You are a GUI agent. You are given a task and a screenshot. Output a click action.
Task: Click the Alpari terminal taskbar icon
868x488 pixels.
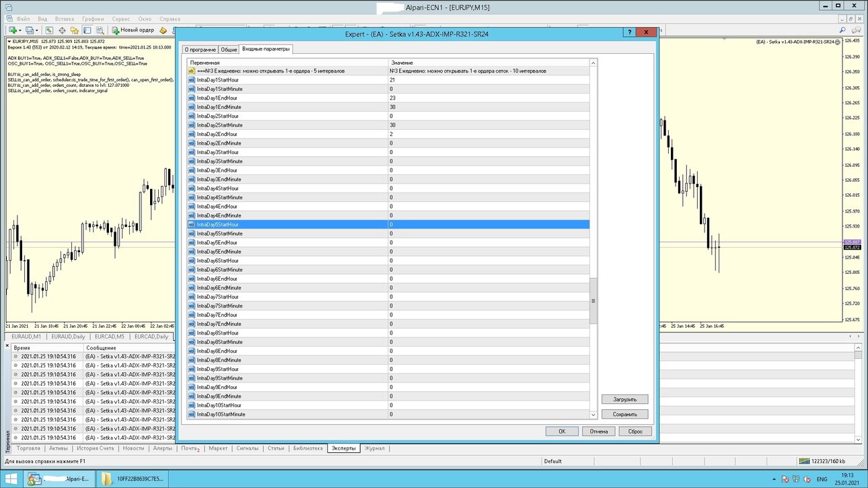60,479
